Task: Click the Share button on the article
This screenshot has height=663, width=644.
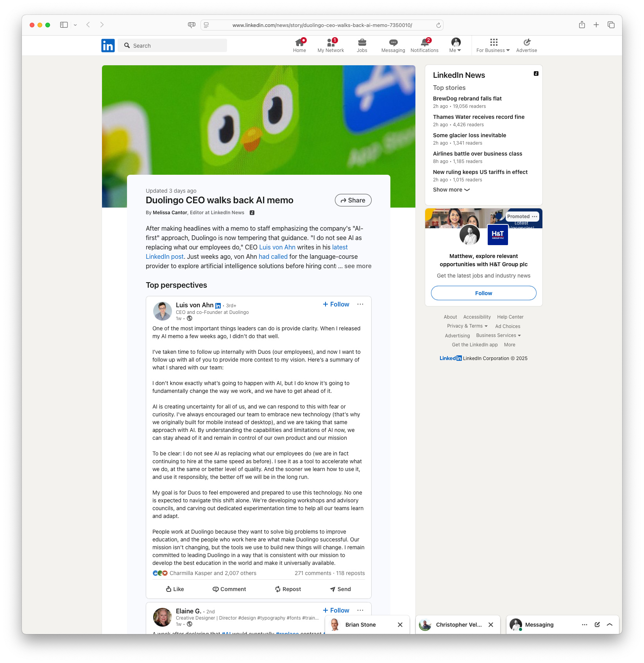Action: 353,200
